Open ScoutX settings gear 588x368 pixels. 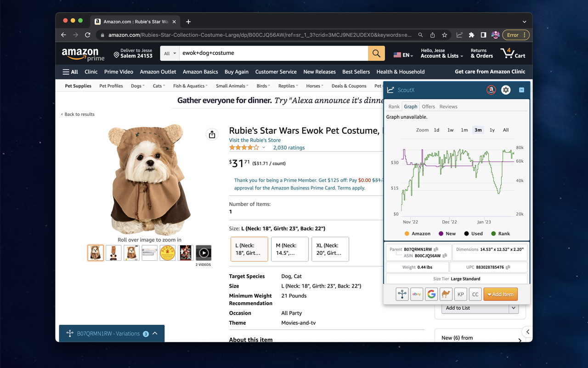click(506, 90)
